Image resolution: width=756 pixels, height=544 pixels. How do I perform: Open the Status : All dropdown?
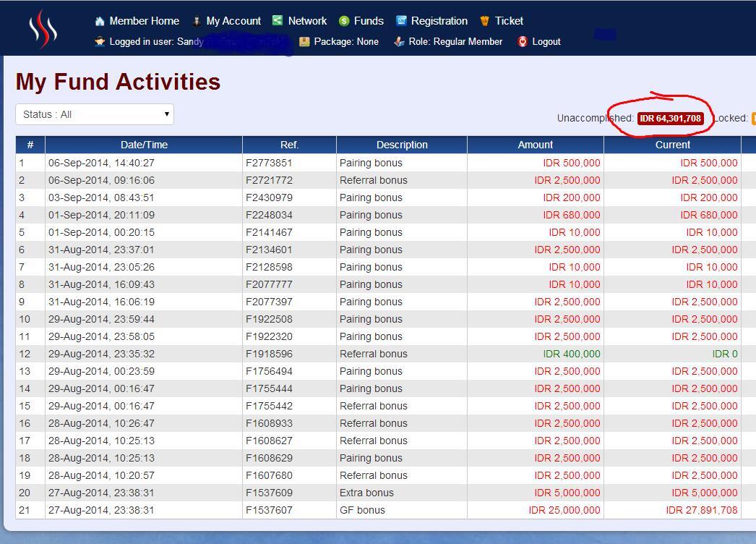(x=95, y=114)
